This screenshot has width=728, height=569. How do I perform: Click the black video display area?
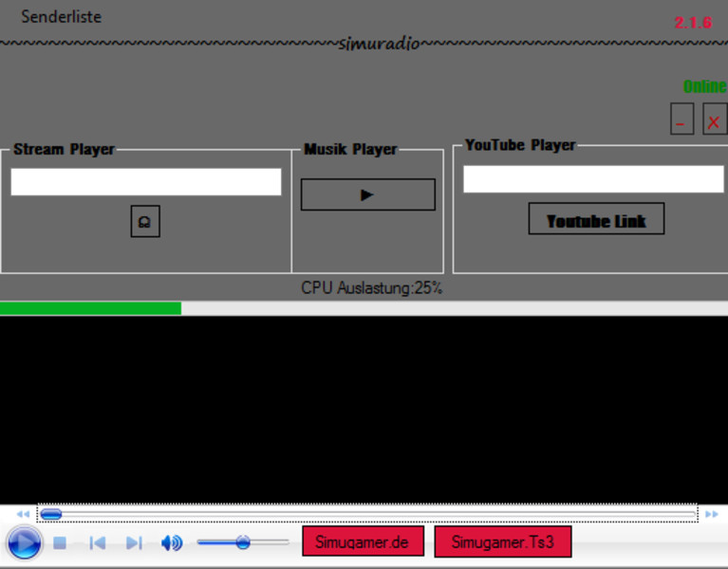[364, 410]
